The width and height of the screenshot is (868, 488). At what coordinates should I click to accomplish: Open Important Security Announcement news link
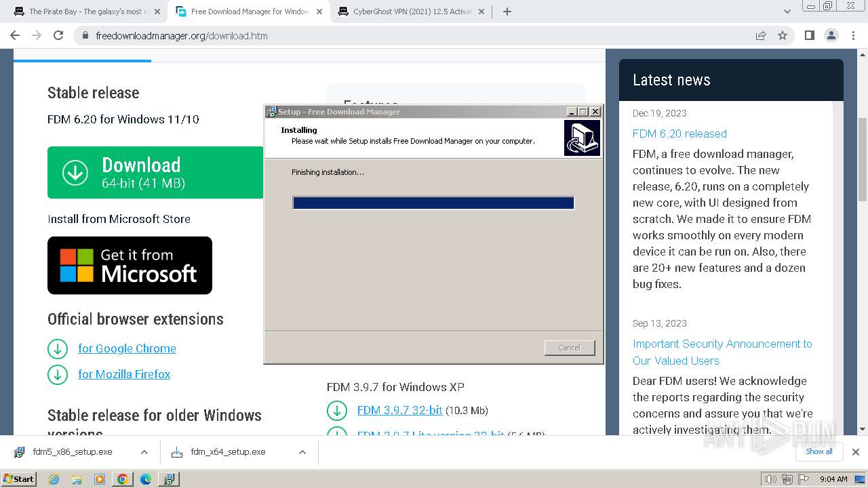click(722, 352)
